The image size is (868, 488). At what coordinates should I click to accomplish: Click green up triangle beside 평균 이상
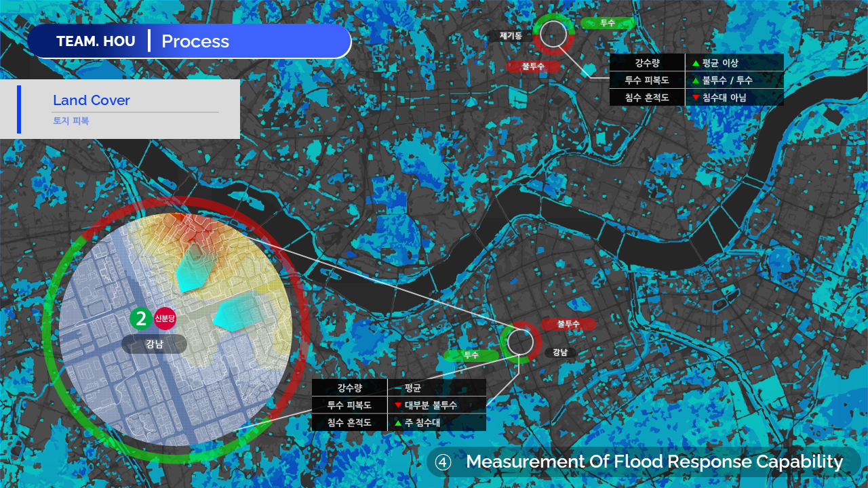695,63
